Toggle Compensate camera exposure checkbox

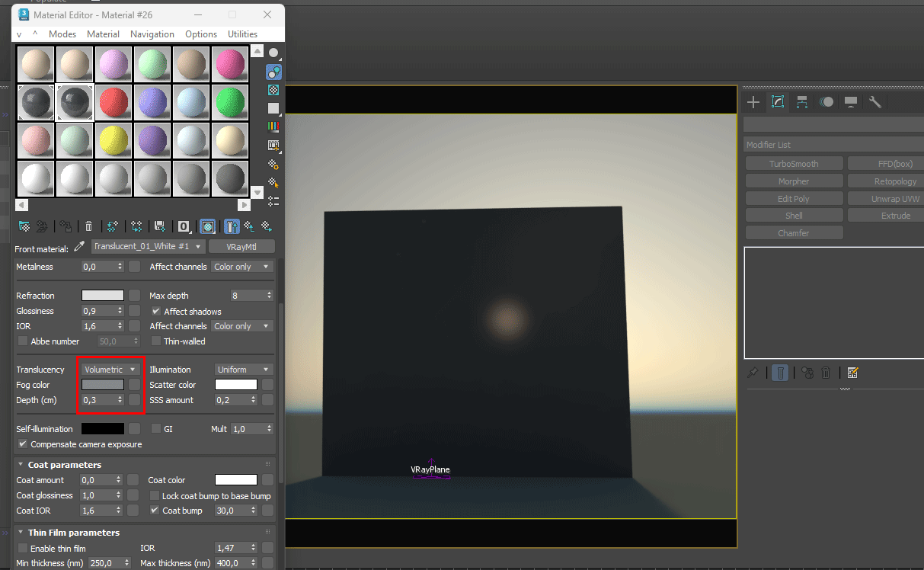coord(23,444)
